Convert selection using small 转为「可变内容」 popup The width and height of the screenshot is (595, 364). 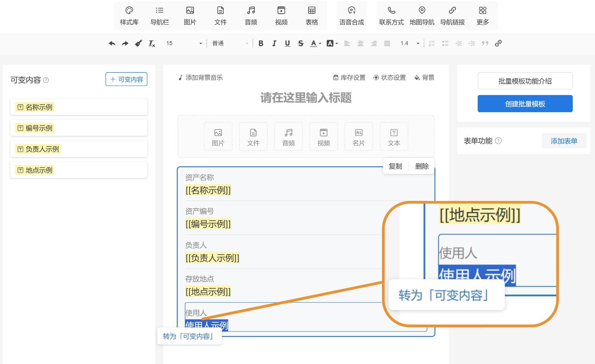189,336
